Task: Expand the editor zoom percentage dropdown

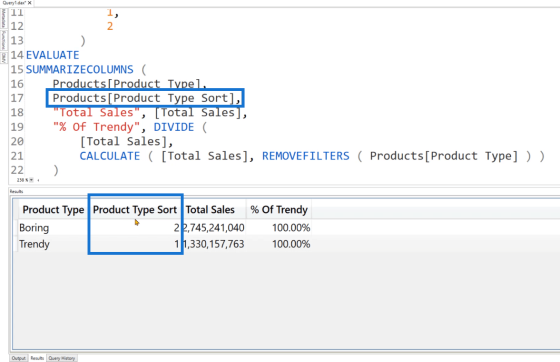Action: click(31, 180)
